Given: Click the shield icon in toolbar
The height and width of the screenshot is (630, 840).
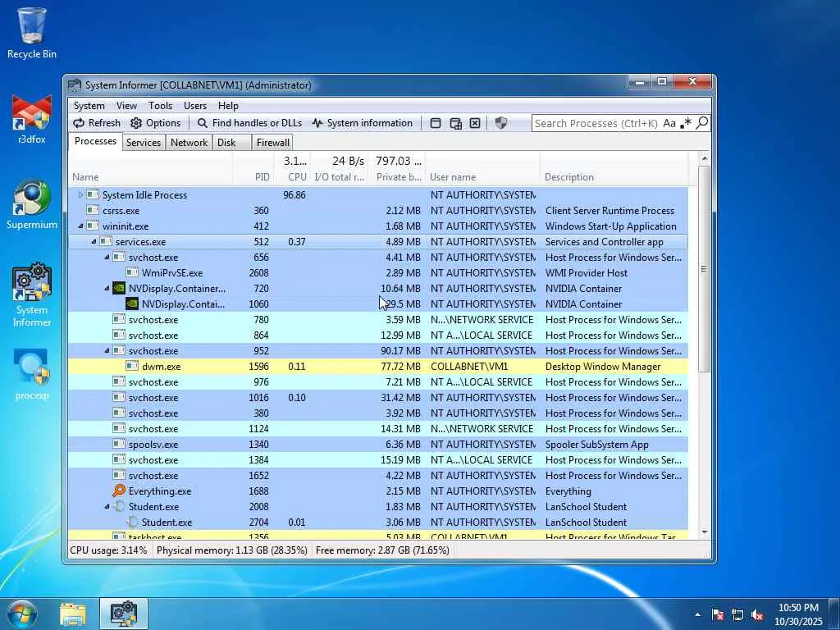Looking at the screenshot, I should pyautogui.click(x=501, y=123).
